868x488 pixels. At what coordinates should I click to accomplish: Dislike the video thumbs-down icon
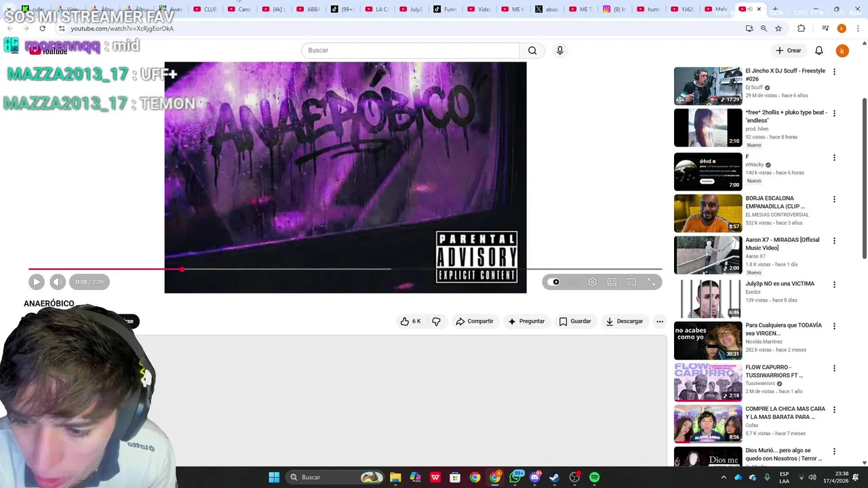(436, 321)
